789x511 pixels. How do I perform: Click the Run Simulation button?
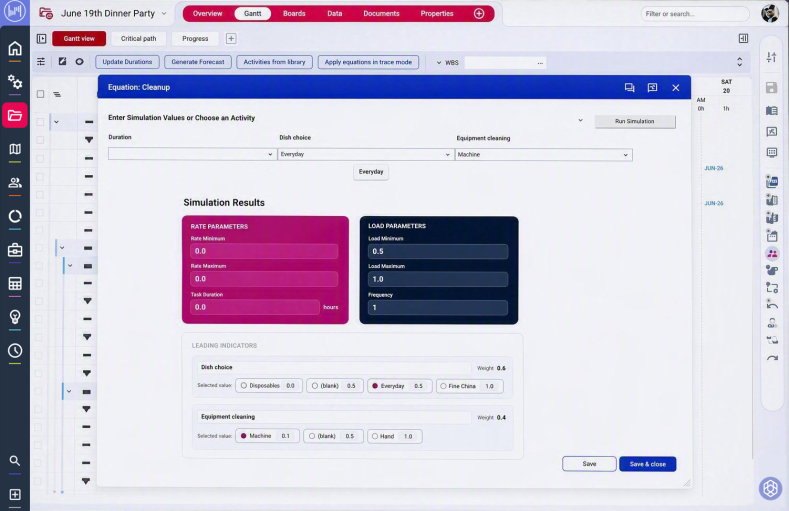coord(635,121)
